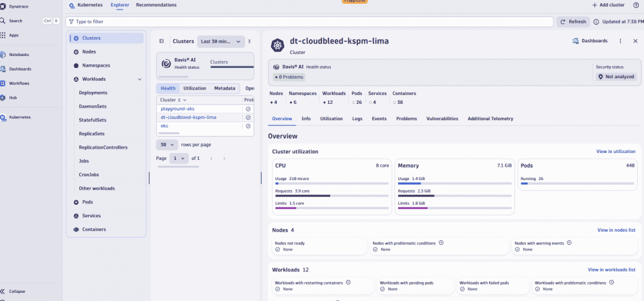644x301 pixels.
Task: Toggle the Clusters list panel icon
Action: (162, 41)
